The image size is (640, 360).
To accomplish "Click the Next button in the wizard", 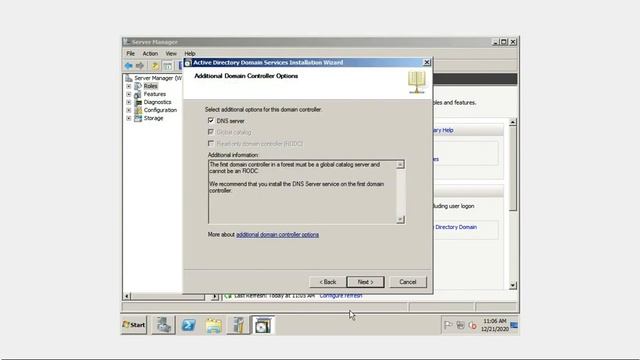I will [x=365, y=282].
